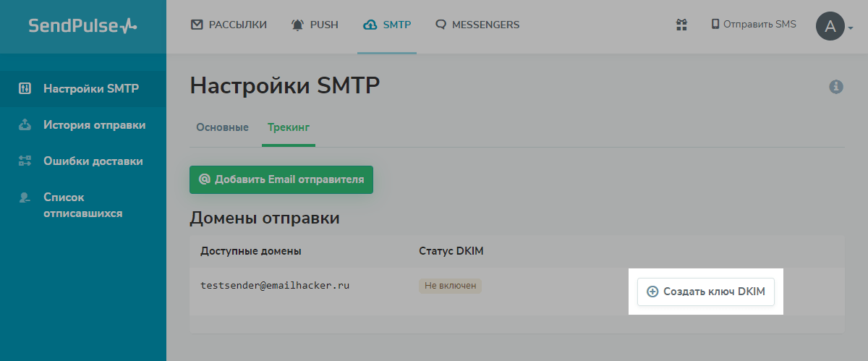Switch to the Основные tab
This screenshot has width=868, height=361.
(x=222, y=127)
